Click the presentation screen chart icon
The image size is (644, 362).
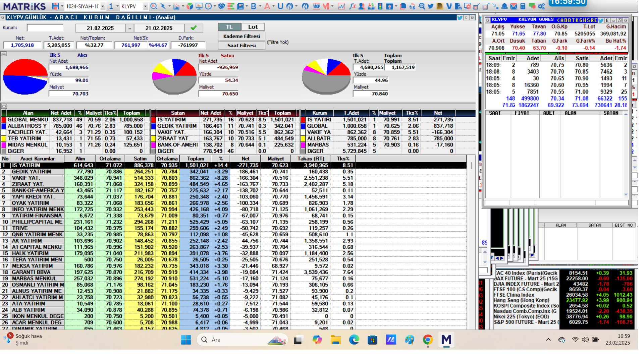click(199, 6)
